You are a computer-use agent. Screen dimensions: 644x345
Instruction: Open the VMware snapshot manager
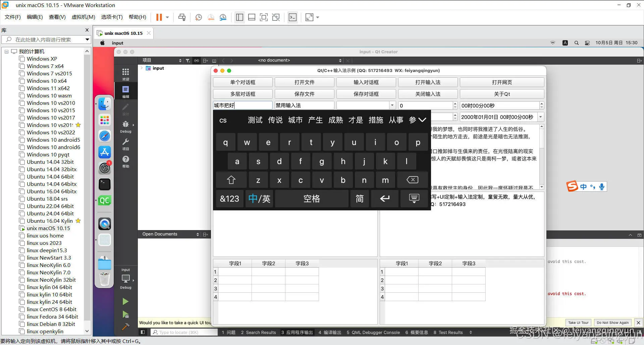(x=223, y=17)
